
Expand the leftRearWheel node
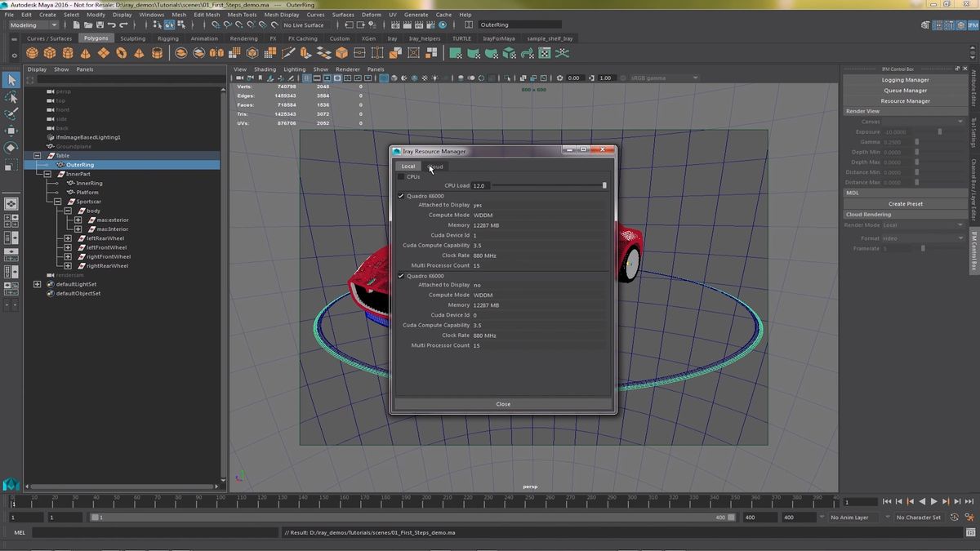click(x=68, y=238)
